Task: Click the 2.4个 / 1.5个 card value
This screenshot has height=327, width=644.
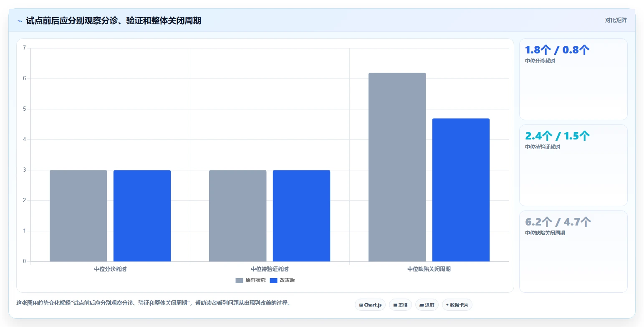Action: click(557, 136)
